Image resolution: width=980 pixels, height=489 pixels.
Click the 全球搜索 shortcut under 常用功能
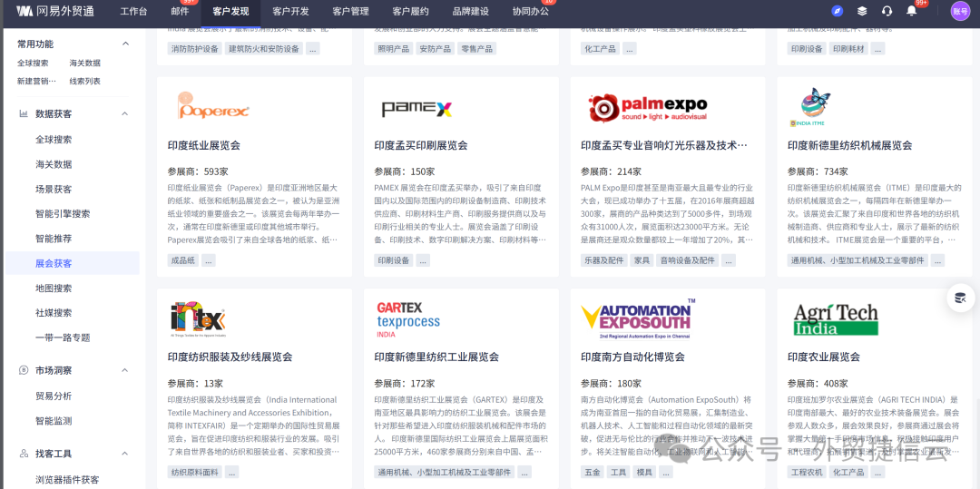(x=33, y=64)
